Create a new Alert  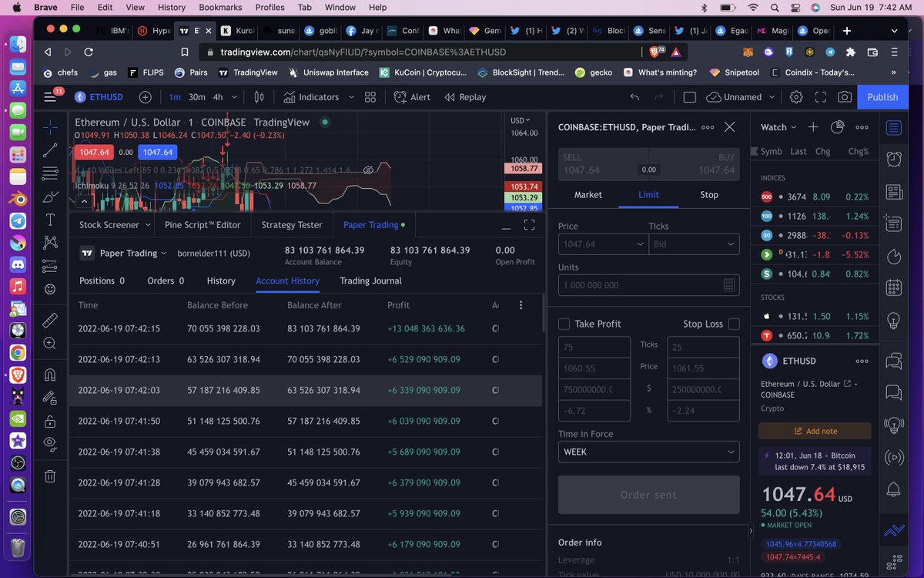(412, 97)
